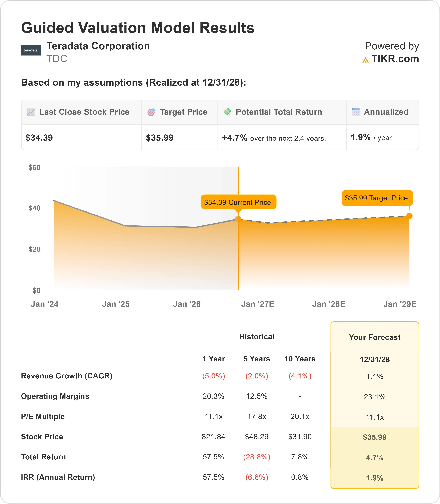The height and width of the screenshot is (504, 440).
Task: Click the '1.9% / year' annualized value
Action: [371, 137]
